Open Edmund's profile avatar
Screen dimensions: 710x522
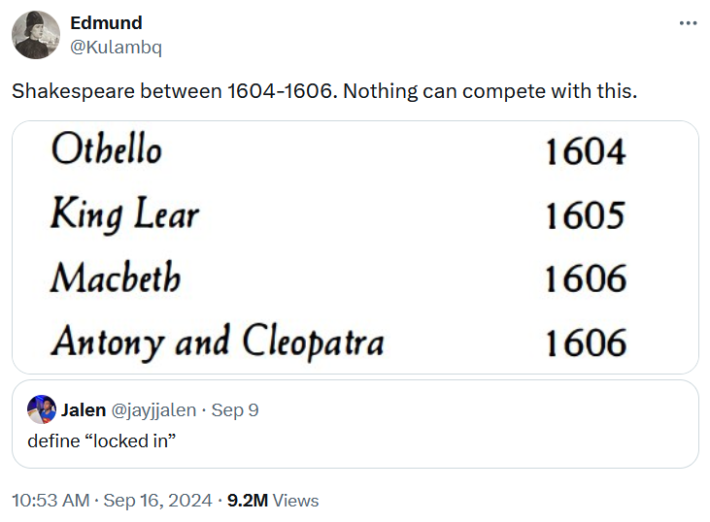point(36,35)
